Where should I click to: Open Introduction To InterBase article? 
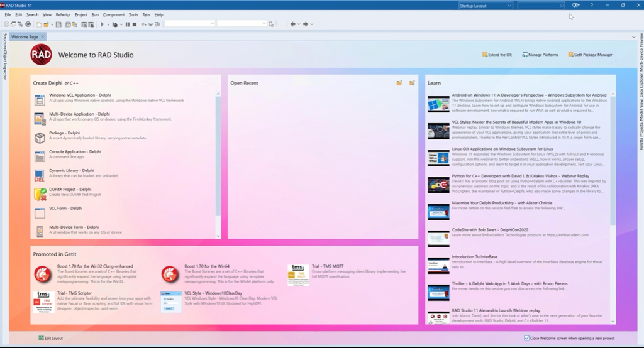(518, 263)
